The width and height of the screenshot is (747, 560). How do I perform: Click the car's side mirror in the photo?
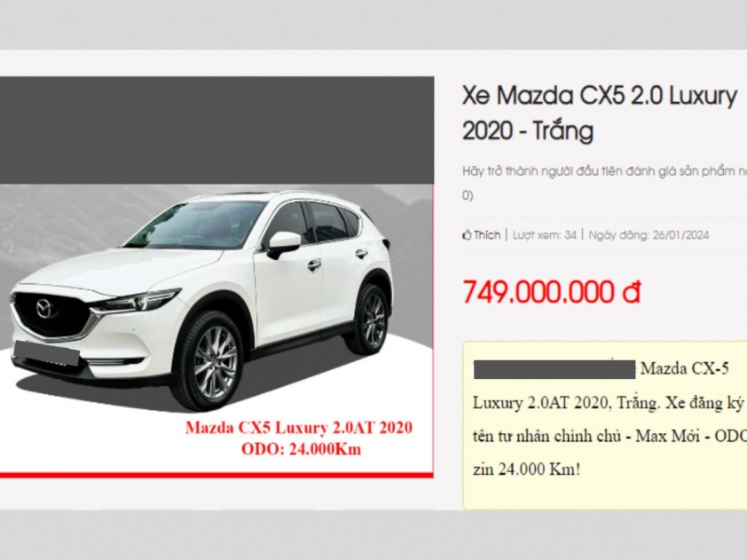click(x=284, y=245)
